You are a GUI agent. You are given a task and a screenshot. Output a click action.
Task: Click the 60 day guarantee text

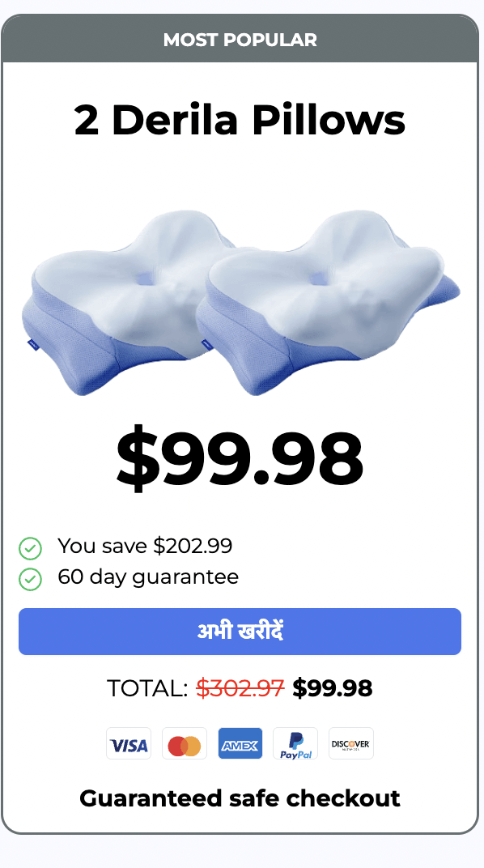[148, 577]
